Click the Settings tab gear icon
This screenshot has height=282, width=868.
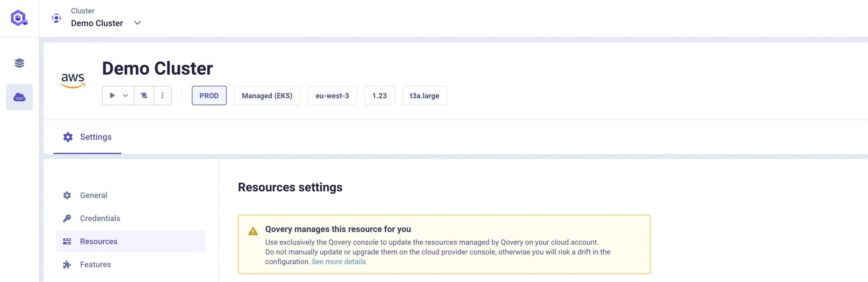click(68, 137)
